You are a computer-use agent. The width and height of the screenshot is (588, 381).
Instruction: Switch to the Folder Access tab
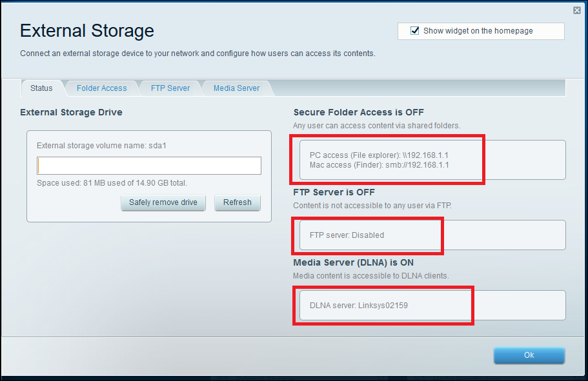pyautogui.click(x=101, y=88)
